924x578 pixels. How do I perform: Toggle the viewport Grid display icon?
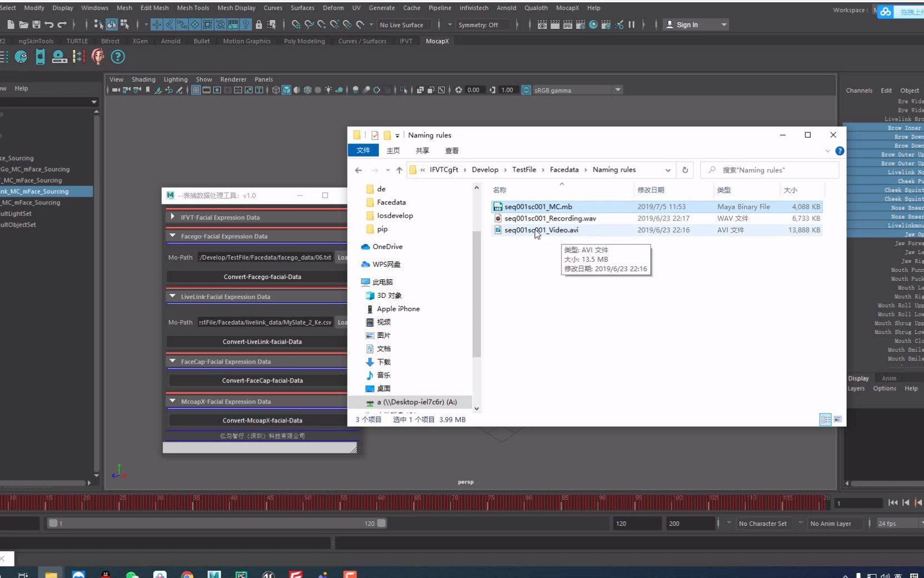coord(195,89)
